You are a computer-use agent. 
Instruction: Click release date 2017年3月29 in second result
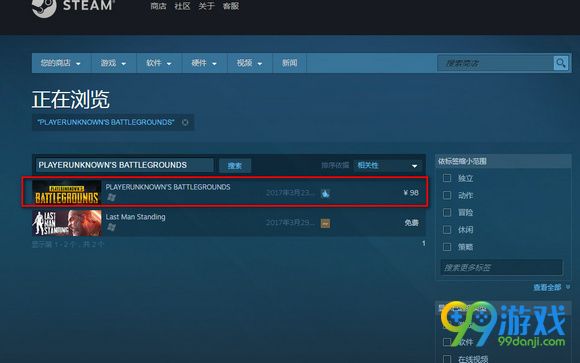click(x=290, y=223)
